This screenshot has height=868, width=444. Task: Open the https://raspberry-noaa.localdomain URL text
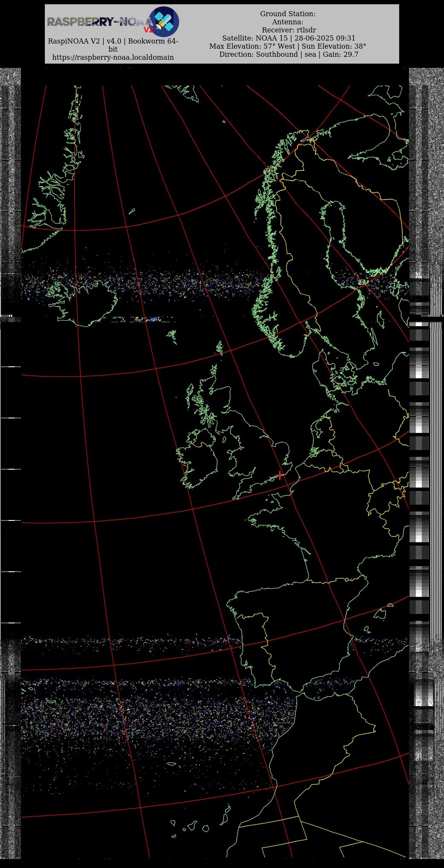click(113, 57)
